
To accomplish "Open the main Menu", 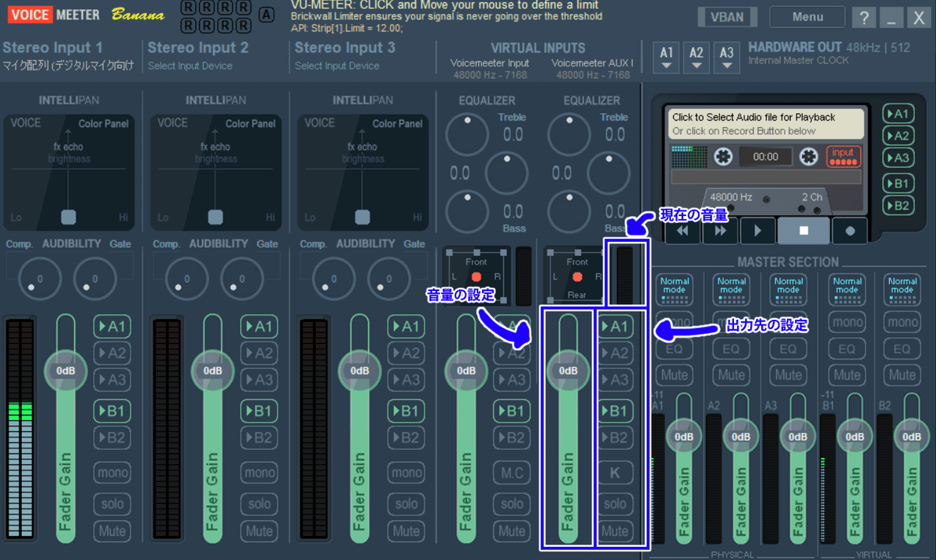I will click(807, 17).
